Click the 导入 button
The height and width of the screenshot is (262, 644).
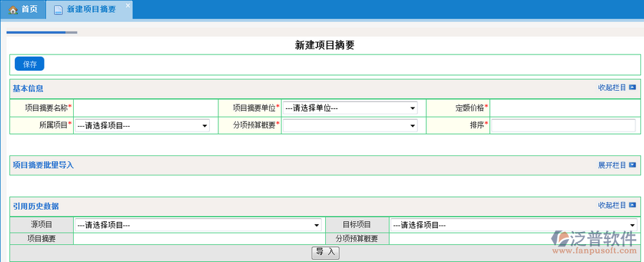(326, 252)
